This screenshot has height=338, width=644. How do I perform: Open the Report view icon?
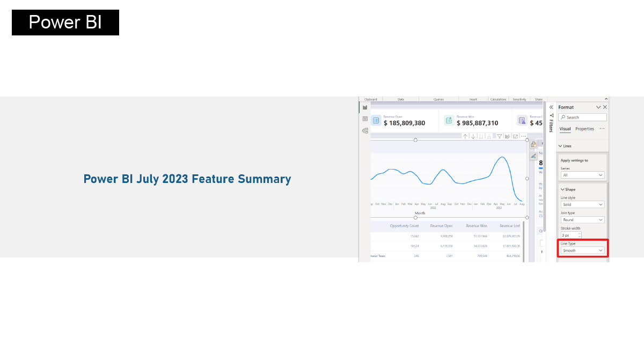coord(365,107)
